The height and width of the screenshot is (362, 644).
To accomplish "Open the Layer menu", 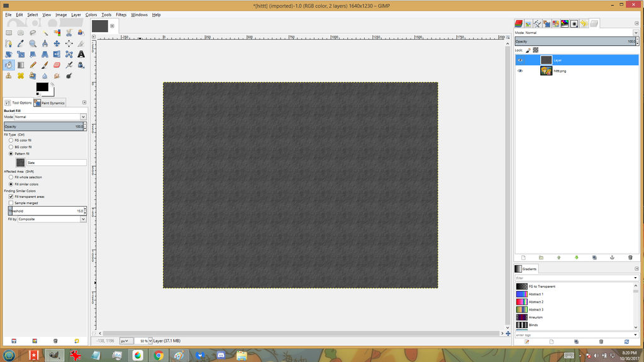I will (x=76, y=15).
